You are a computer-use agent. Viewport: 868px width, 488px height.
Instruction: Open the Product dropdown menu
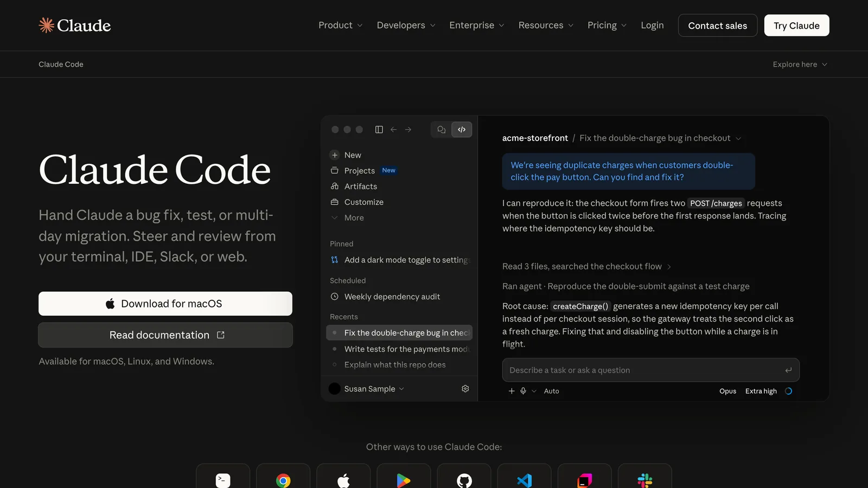340,25
